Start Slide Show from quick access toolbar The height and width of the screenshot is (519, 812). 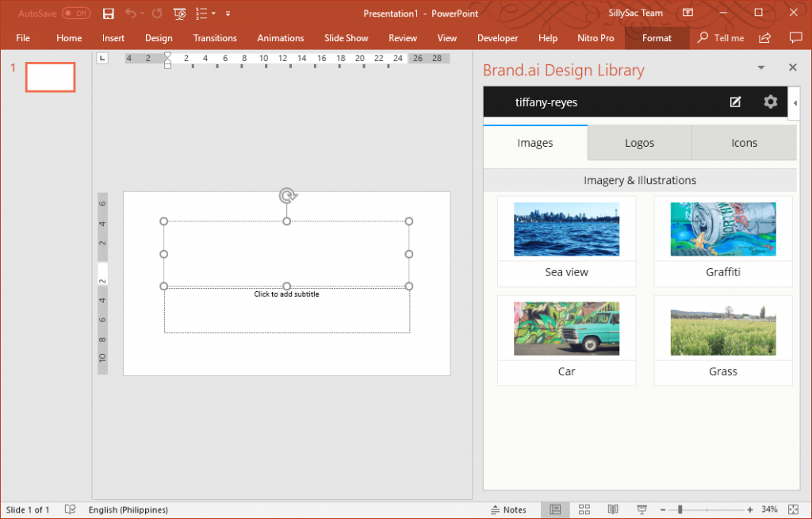coord(179,13)
